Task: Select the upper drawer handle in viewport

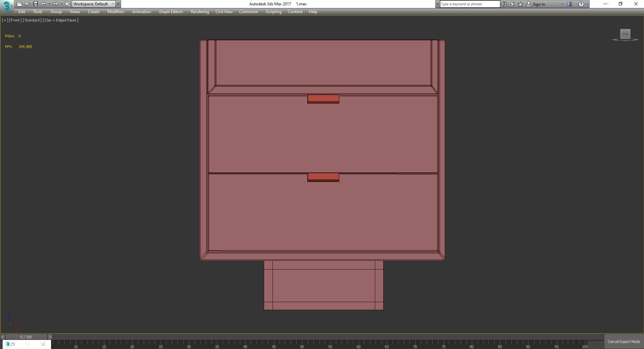Action: (323, 99)
